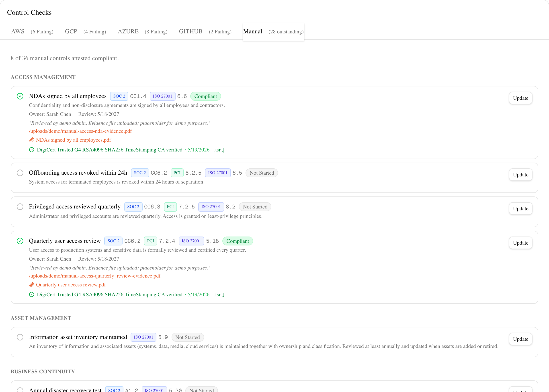Image resolution: width=549 pixels, height=392 pixels.
Task: Click status circle for Offboarding access revoked within 24h
Action: click(20, 173)
